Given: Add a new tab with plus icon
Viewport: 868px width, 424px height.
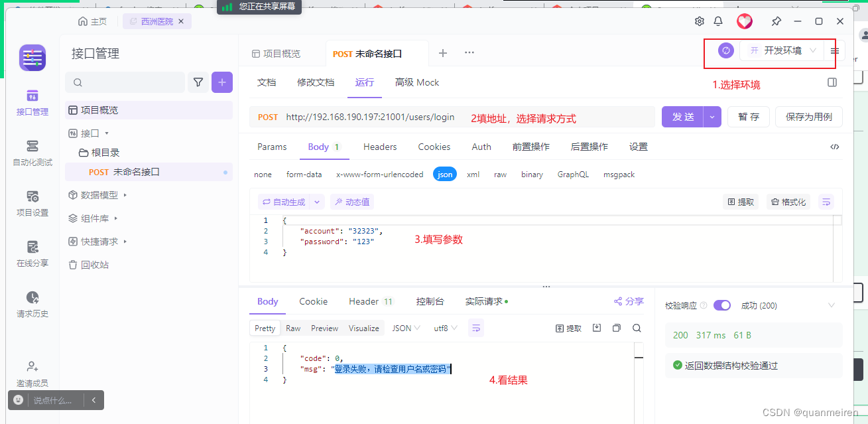Looking at the screenshot, I should (x=443, y=53).
